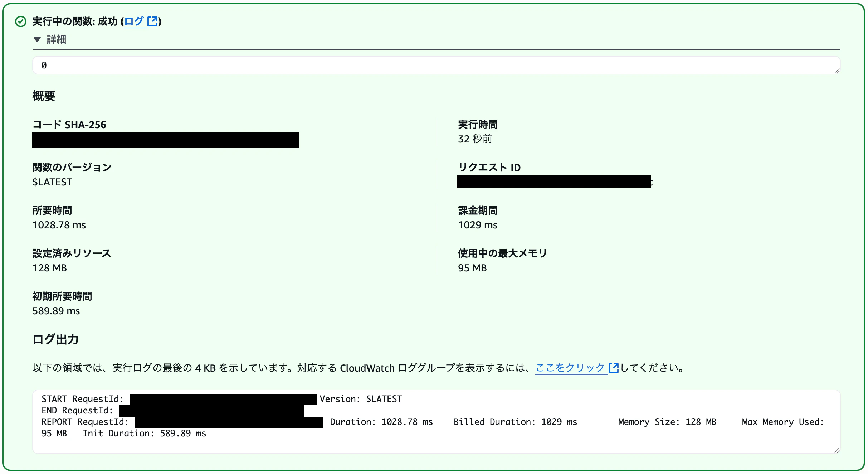Click the START RequestId log line
Screen dimensions: 868x474
coord(222,399)
